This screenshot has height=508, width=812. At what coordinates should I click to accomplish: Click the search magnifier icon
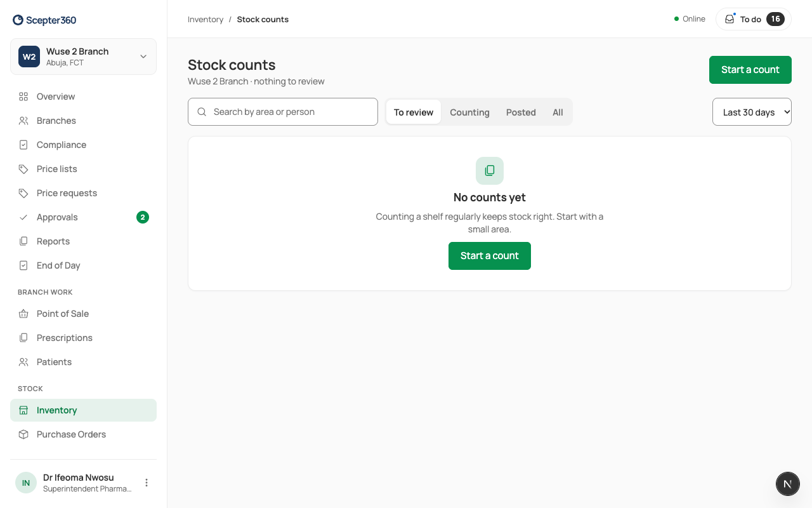pyautogui.click(x=202, y=112)
